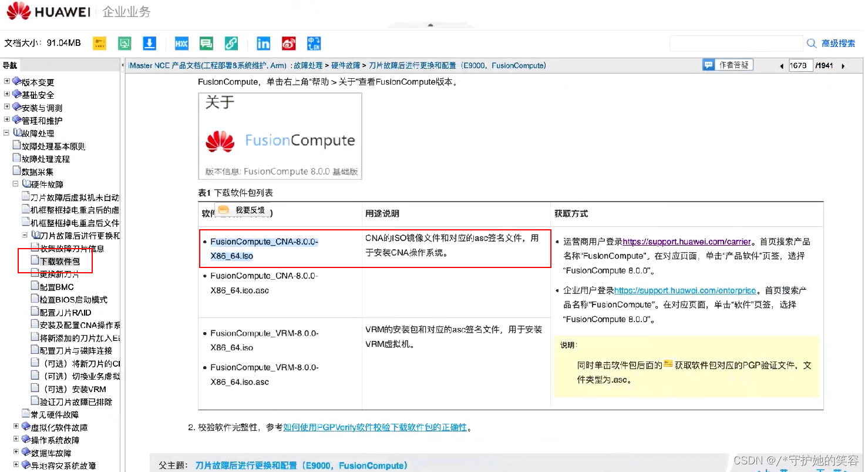Click the blue HDX icon
The width and height of the screenshot is (868, 472).
(x=181, y=43)
